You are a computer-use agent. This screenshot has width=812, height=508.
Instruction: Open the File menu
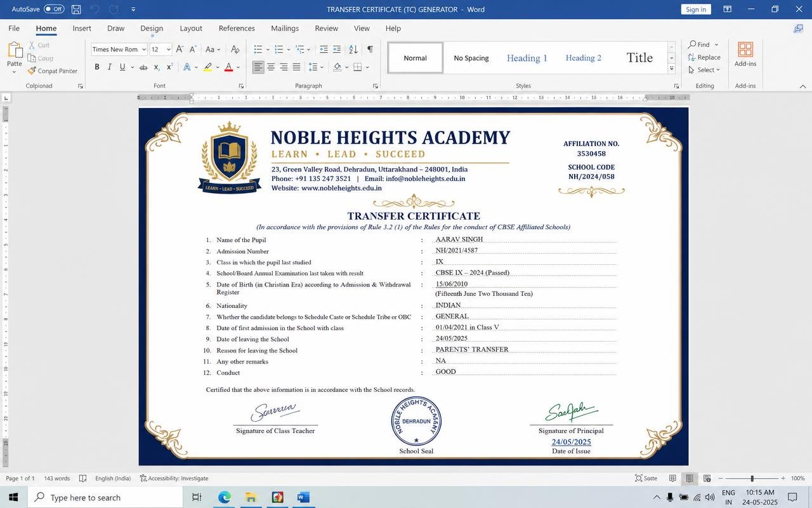[14, 28]
